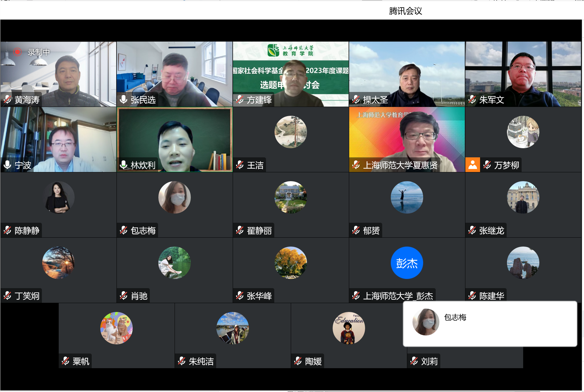584x392 pixels.
Task: Click the avatar in the 包志梅 popup card
Action: pyautogui.click(x=426, y=322)
